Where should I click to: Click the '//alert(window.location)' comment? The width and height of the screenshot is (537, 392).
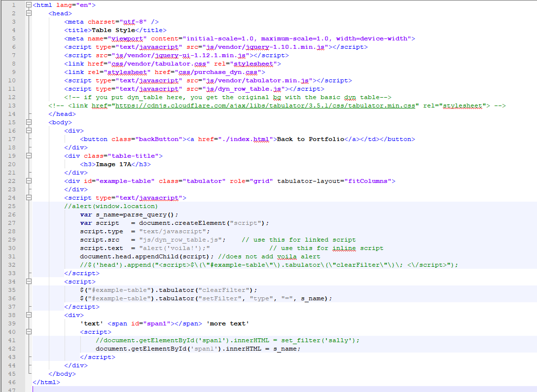point(111,206)
